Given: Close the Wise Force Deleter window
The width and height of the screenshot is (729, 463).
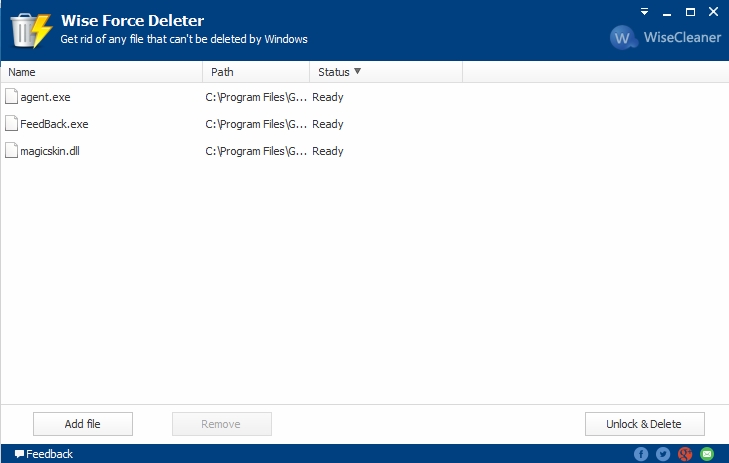Looking at the screenshot, I should pos(713,12).
